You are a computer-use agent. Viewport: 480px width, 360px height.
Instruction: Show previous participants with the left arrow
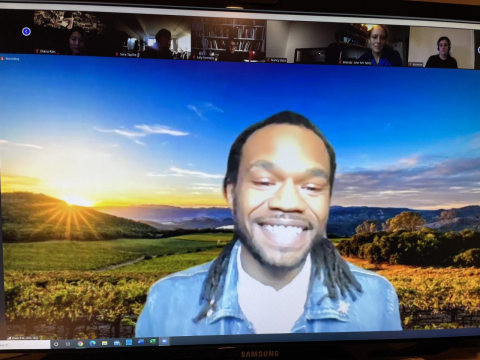tap(26, 32)
